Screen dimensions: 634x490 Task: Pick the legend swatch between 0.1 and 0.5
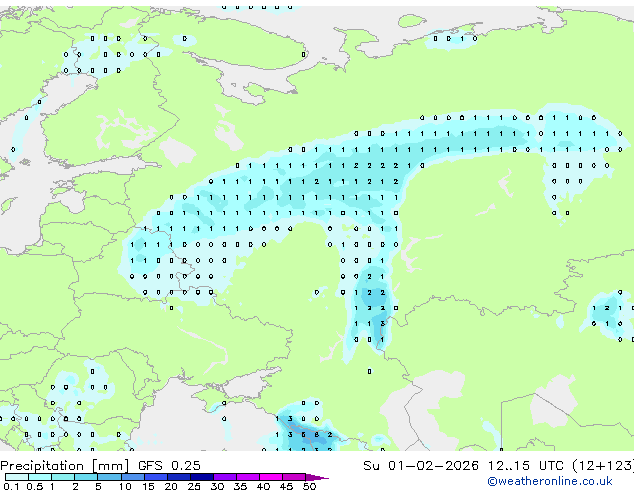(17, 477)
